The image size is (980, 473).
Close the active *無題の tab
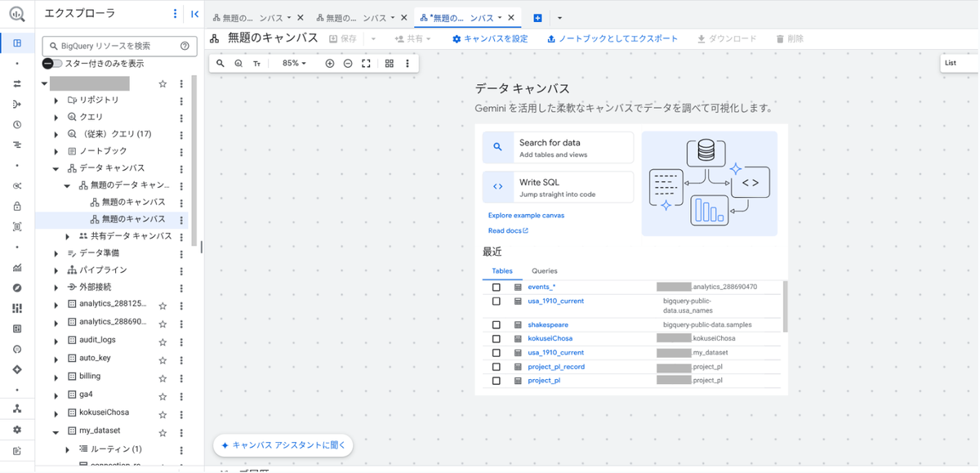(512, 17)
